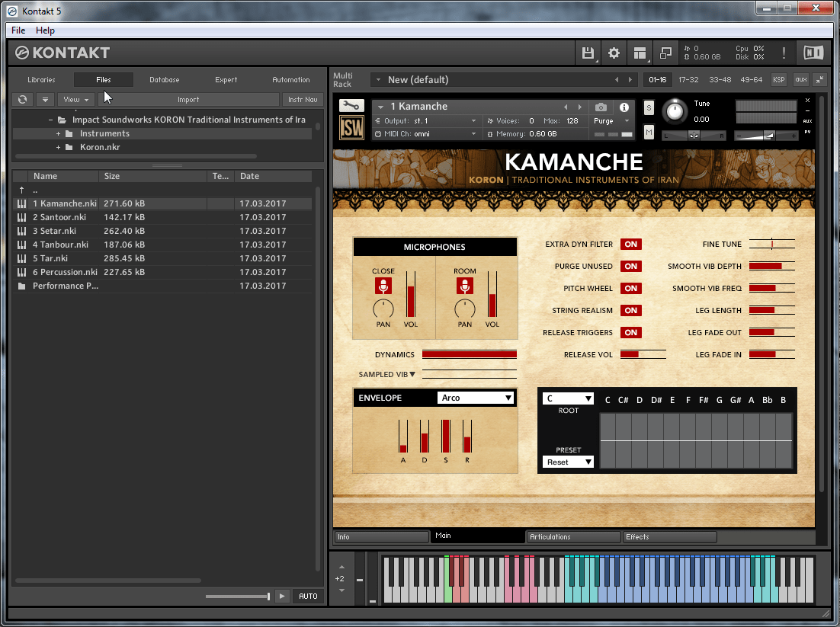Viewport: 840px width, 627px height.
Task: Open the Preset Reset dropdown
Action: 568,462
